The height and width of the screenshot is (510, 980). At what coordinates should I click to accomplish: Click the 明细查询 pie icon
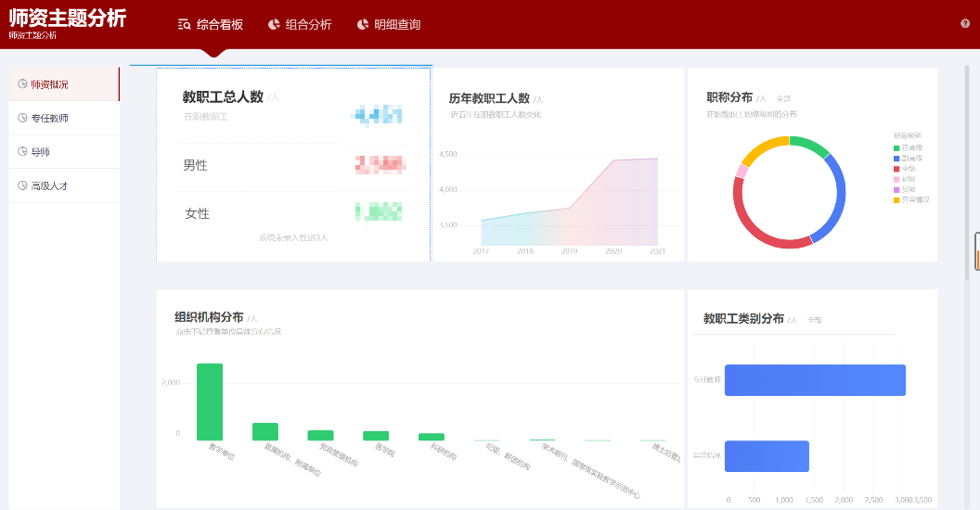(x=363, y=24)
